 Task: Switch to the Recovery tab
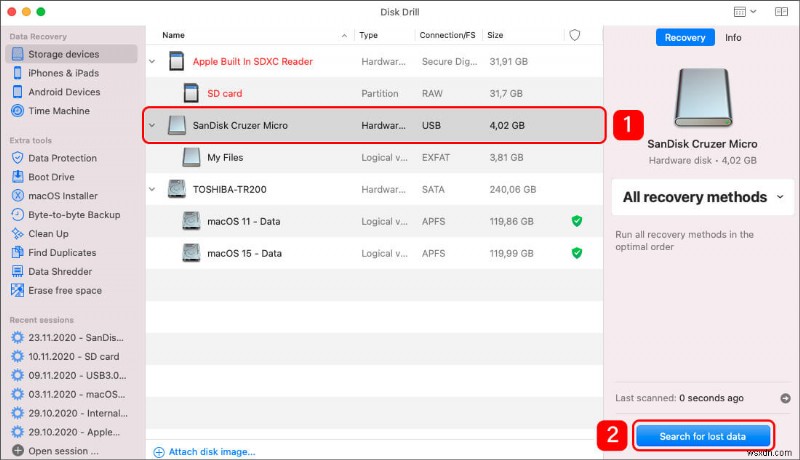[685, 37]
